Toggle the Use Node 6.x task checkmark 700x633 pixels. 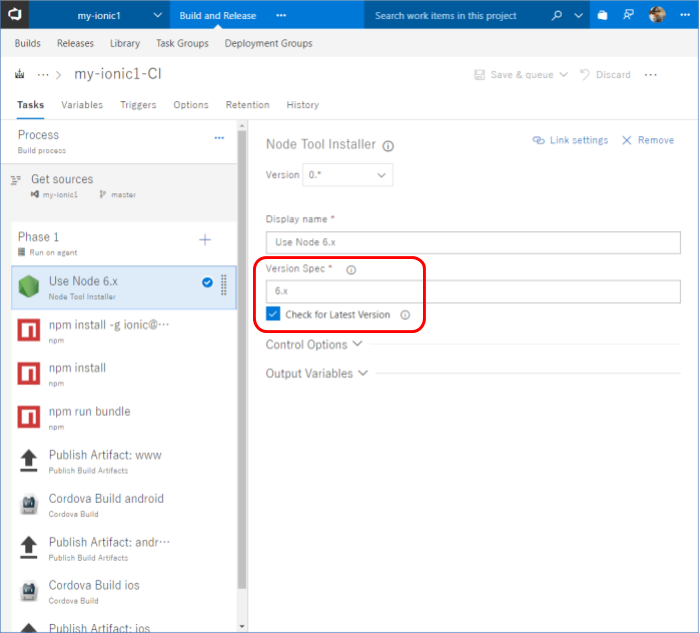point(207,282)
